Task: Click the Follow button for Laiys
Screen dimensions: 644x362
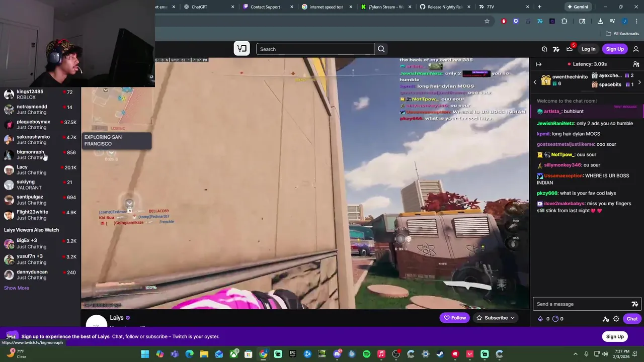Action: click(454, 318)
